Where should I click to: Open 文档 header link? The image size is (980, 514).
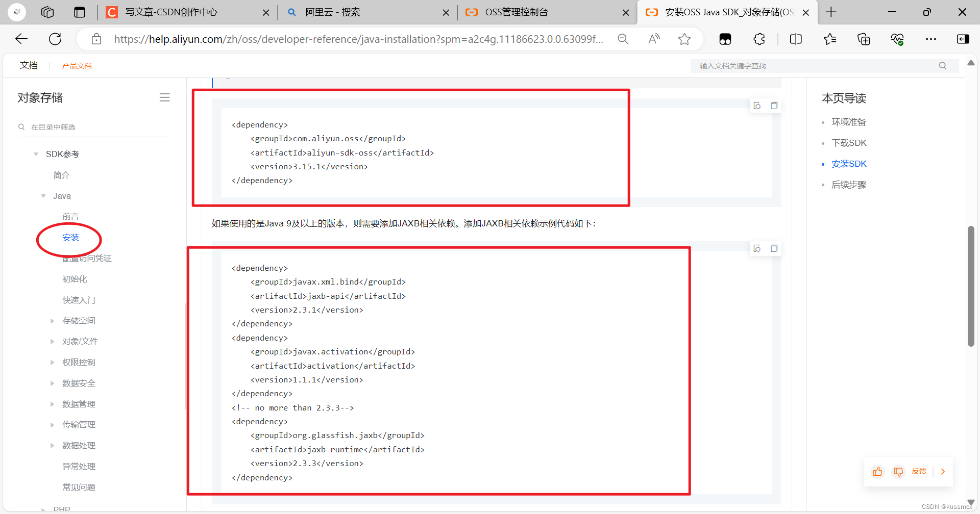(29, 65)
